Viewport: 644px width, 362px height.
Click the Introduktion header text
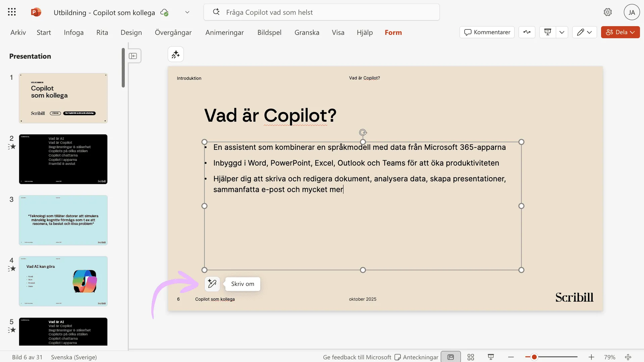pos(189,78)
